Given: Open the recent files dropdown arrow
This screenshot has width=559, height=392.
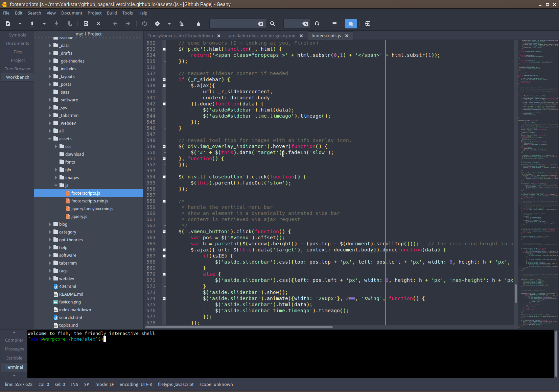Looking at the screenshot, I should tap(44, 24).
